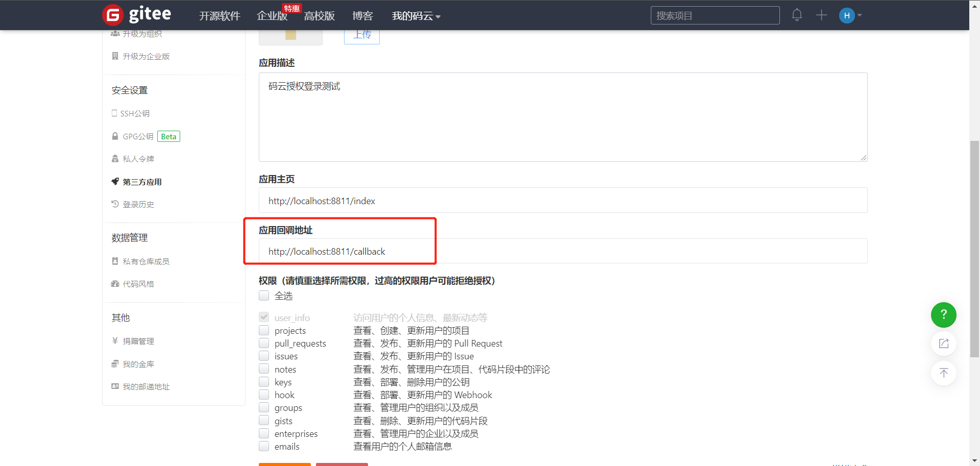Enable the projects permission checkbox
Image resolution: width=980 pixels, height=466 pixels.
pos(264,330)
